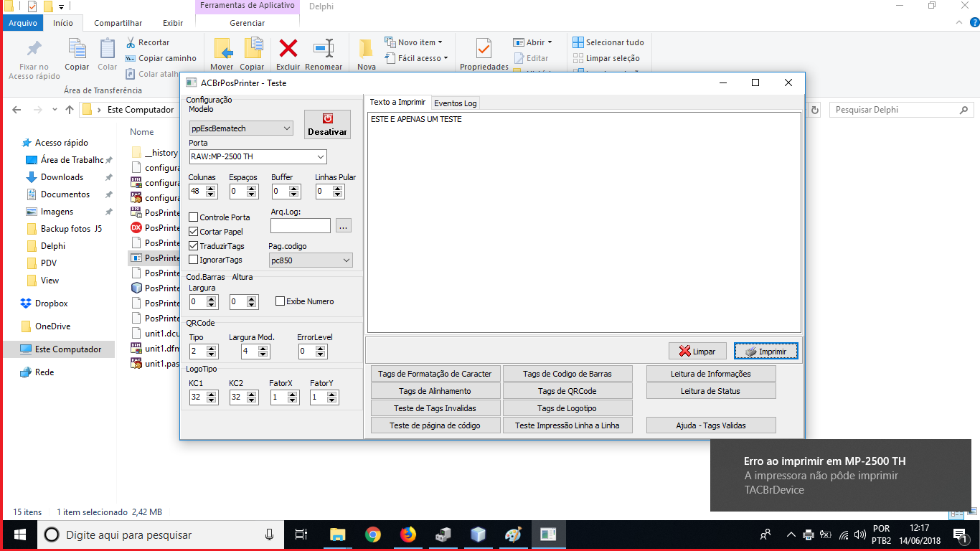Open the Arquivo menu in Explorer

click(23, 23)
